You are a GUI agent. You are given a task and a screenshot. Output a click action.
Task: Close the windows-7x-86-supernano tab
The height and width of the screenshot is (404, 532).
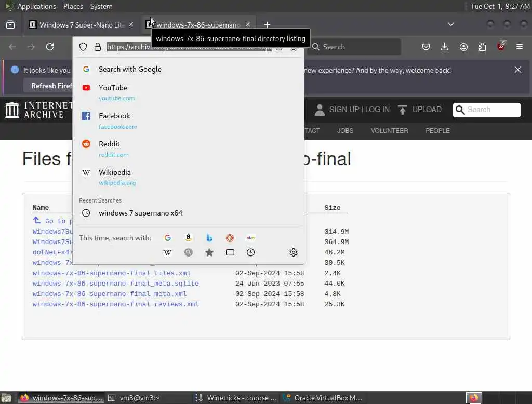coord(248,25)
